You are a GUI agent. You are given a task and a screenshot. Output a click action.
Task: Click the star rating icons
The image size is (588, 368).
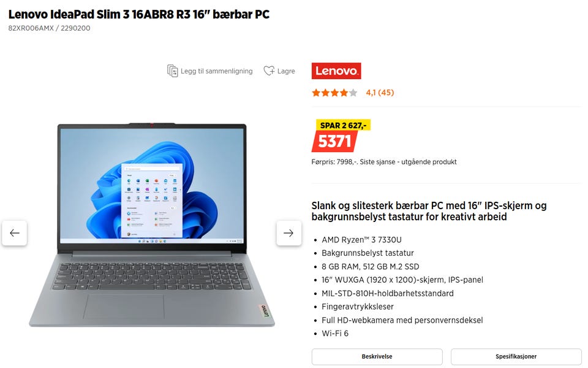click(x=334, y=93)
